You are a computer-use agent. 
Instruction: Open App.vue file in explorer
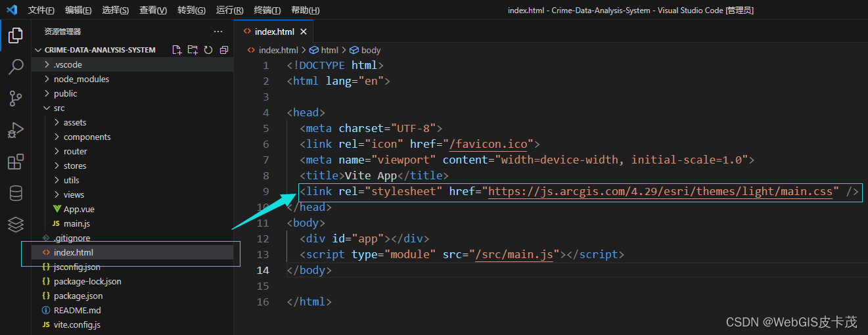tap(132, 209)
